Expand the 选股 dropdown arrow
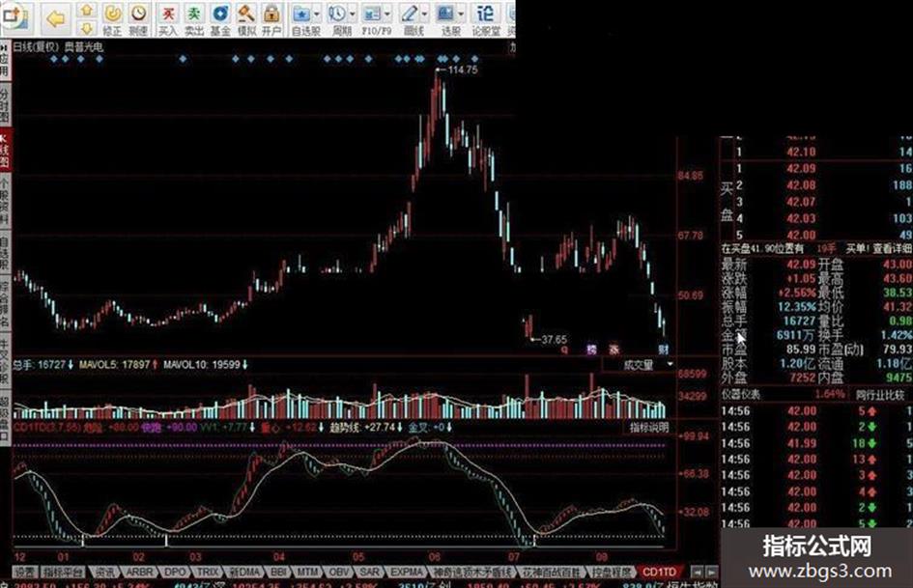913x588 pixels. click(461, 14)
